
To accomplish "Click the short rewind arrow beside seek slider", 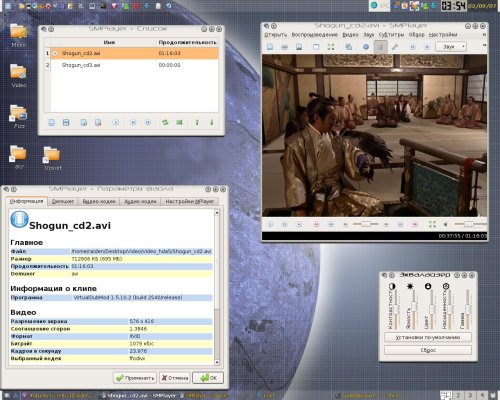I will pyautogui.click(x=345, y=224).
